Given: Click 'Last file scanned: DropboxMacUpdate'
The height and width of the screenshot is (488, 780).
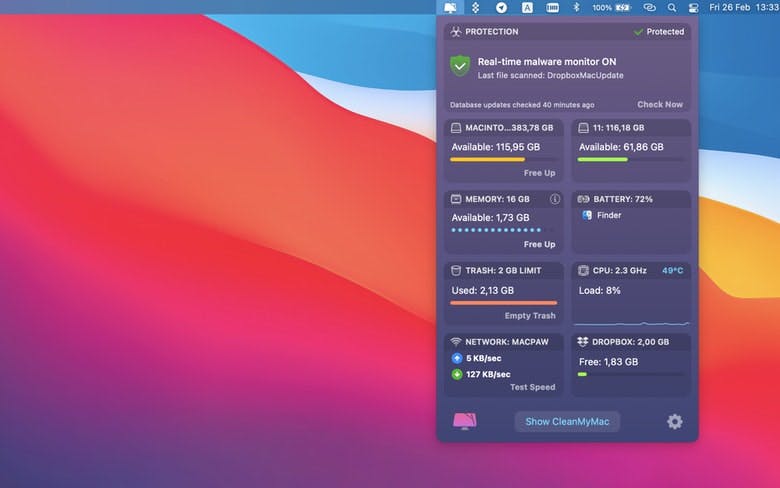Looking at the screenshot, I should [550, 76].
